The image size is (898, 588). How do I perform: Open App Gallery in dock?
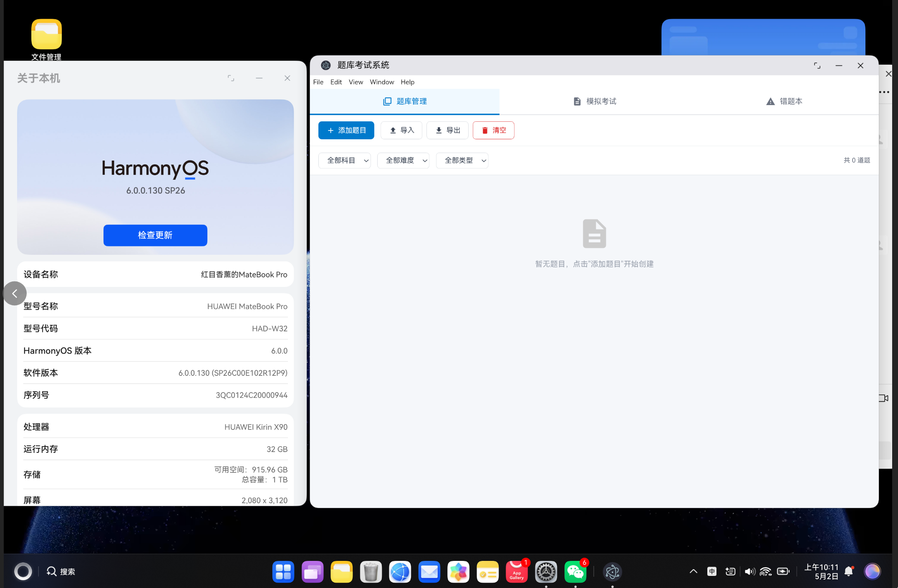click(x=517, y=572)
